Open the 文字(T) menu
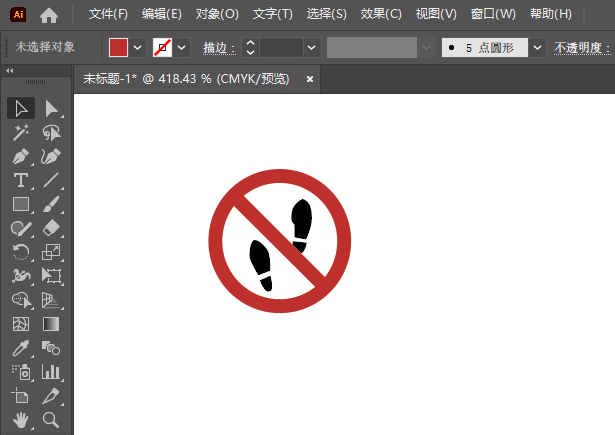 point(273,14)
